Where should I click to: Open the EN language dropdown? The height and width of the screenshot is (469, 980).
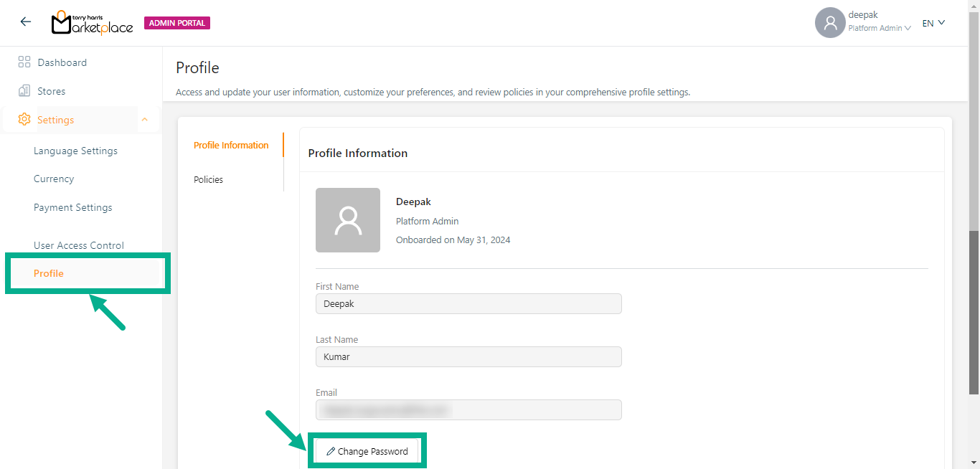pos(933,23)
